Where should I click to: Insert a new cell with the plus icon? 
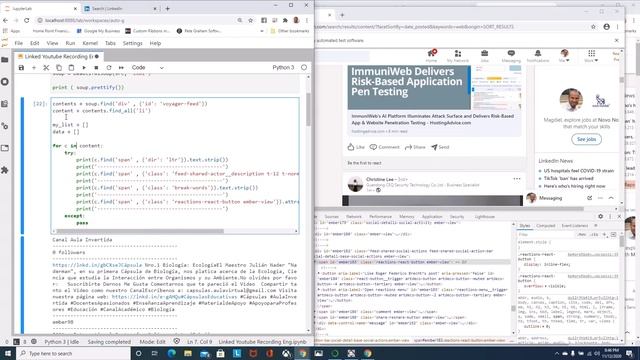click(x=34, y=68)
